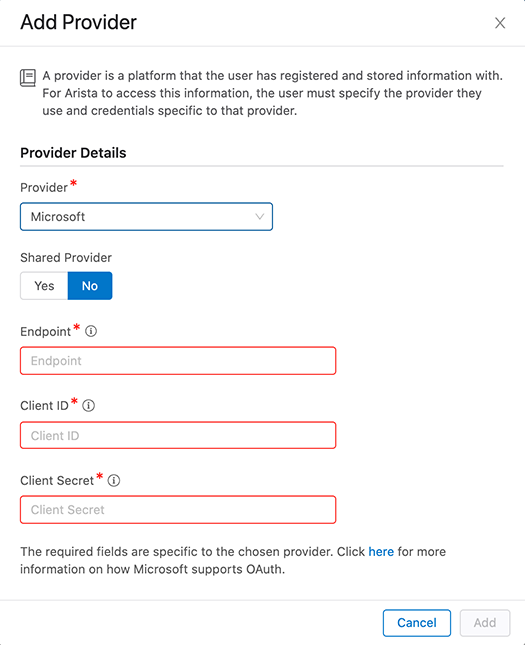Image resolution: width=525 pixels, height=645 pixels.
Task: Focus the Client ID input field
Action: pos(178,435)
